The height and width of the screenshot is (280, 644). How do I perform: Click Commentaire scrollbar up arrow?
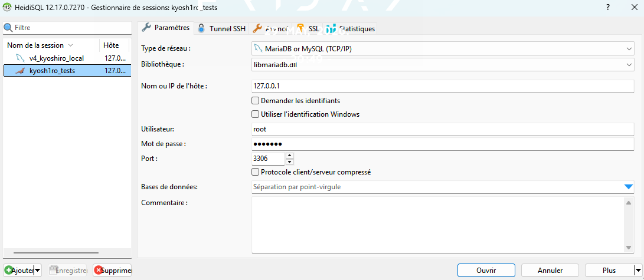point(629,203)
